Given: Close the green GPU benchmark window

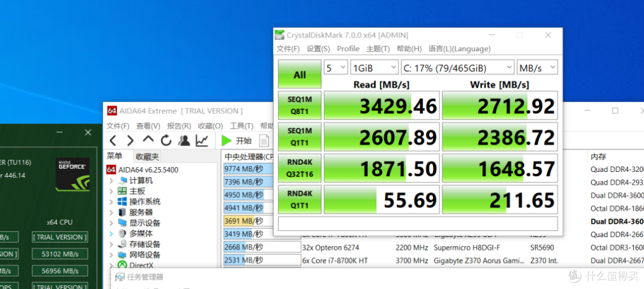Looking at the screenshot, I should click(88, 133).
